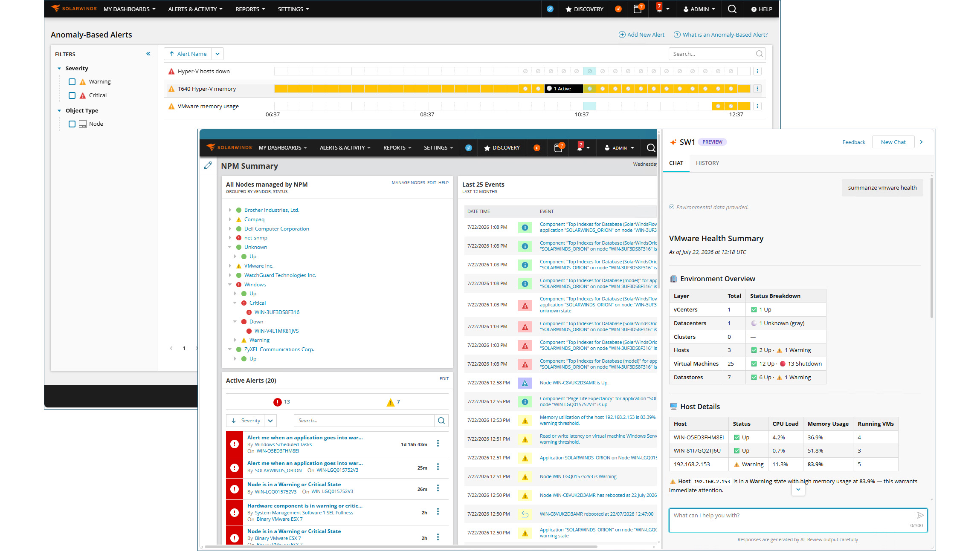
Task: Open the Reports menu in the NPM Summary window
Action: [397, 148]
